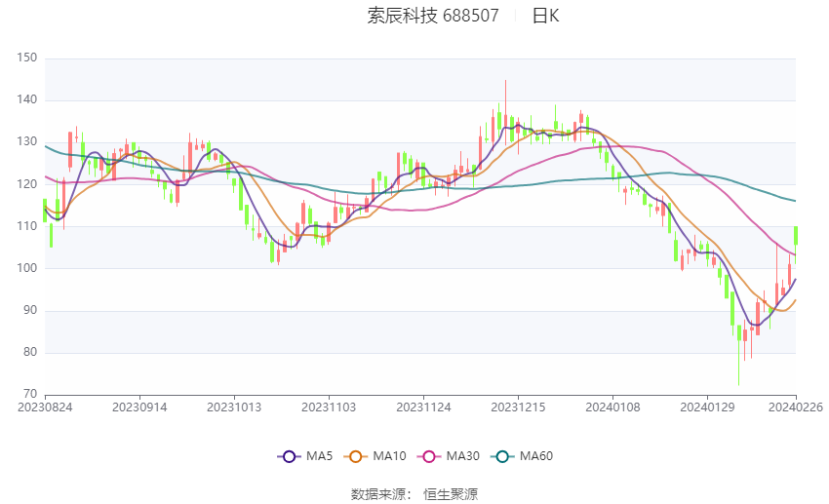Select the 20231215 date axis label
829x504 pixels.
(x=518, y=407)
